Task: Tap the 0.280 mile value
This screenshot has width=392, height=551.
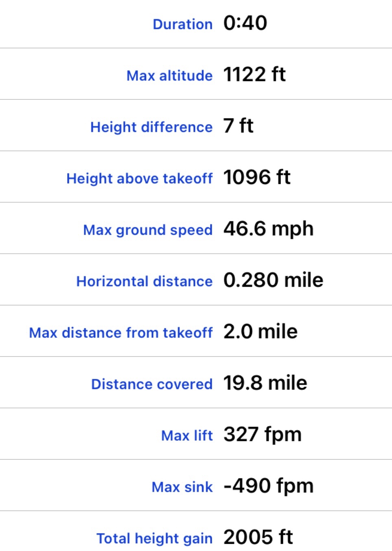Action: (x=273, y=280)
